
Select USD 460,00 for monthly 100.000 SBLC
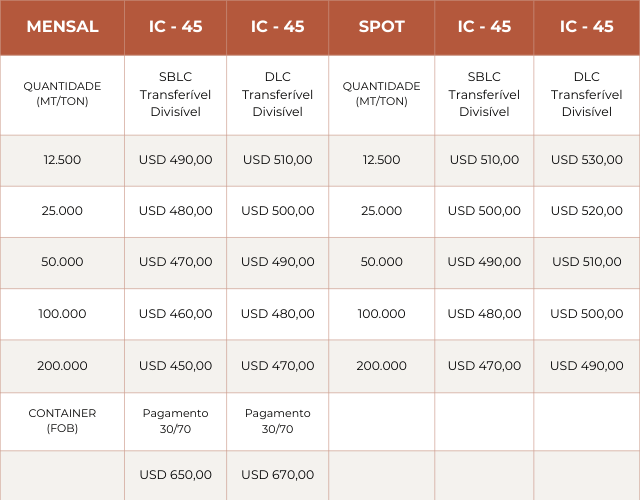point(176,314)
